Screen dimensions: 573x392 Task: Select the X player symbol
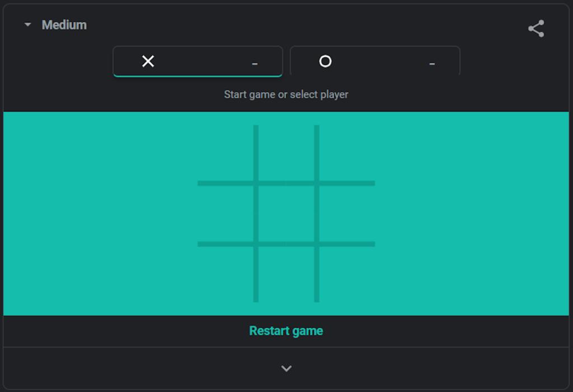[x=148, y=62]
